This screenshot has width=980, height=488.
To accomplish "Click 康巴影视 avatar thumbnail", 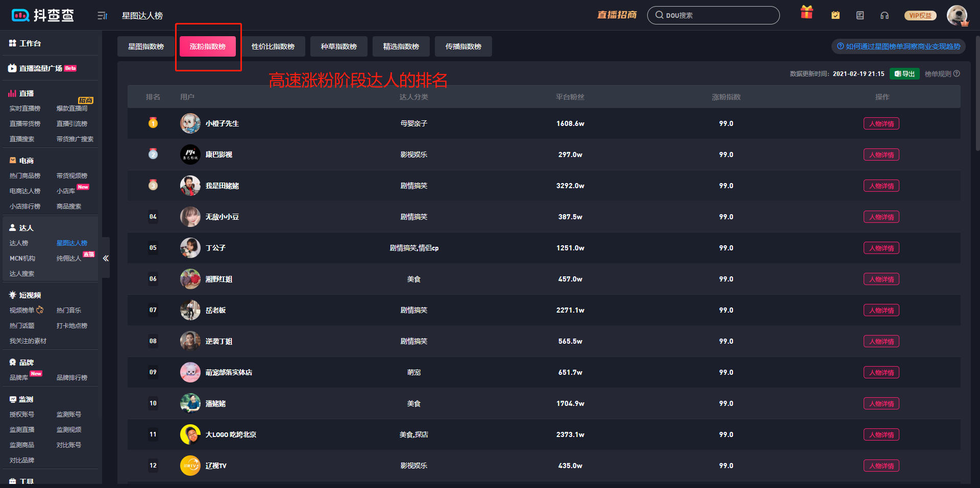I will coord(190,155).
